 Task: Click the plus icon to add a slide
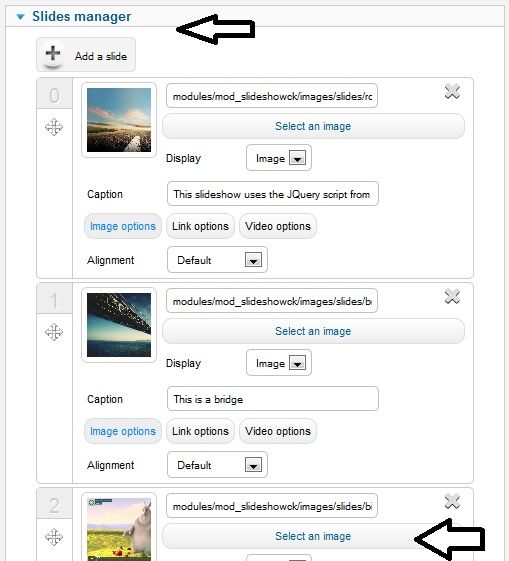click(53, 54)
